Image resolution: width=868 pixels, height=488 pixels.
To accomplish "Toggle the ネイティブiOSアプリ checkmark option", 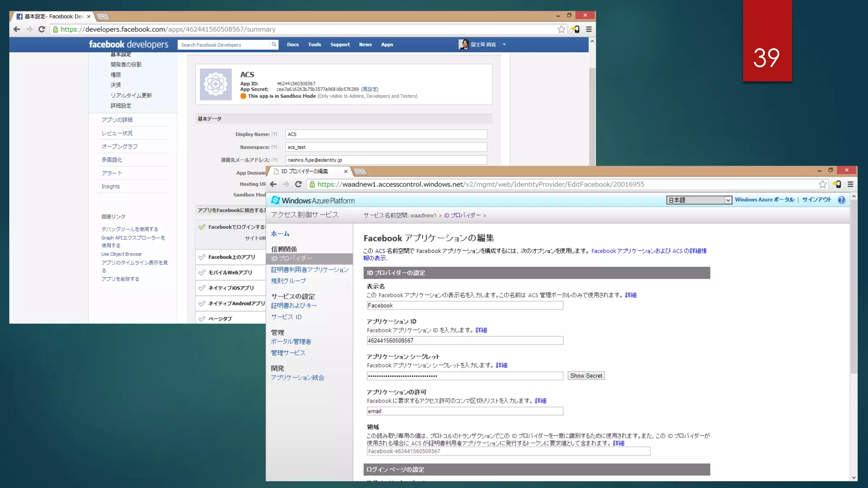I will pos(202,288).
